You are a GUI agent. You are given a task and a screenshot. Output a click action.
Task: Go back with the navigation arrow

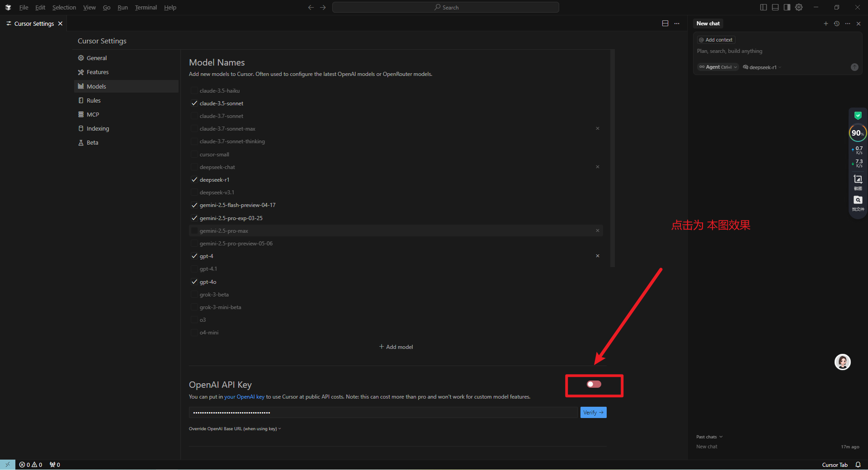(311, 7)
